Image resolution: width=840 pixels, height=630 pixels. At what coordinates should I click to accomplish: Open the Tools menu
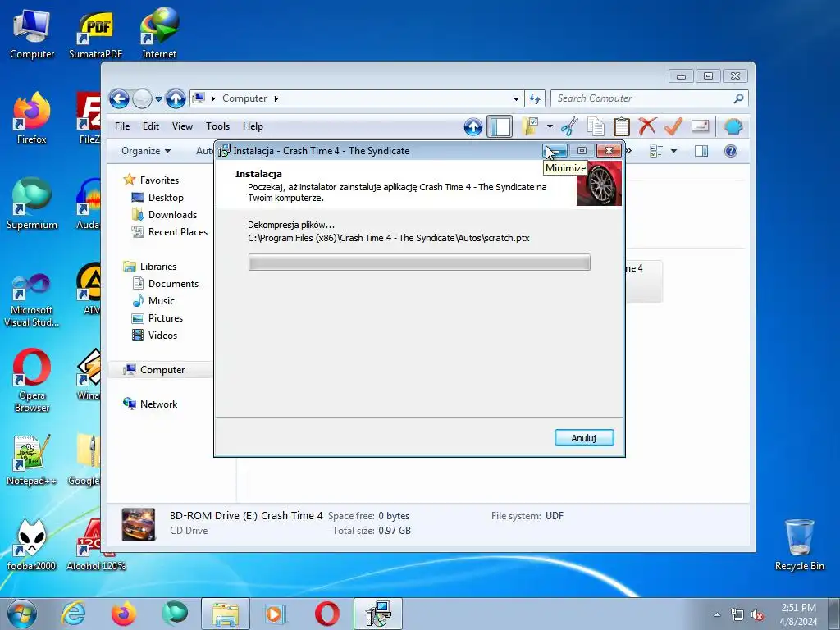pos(217,126)
